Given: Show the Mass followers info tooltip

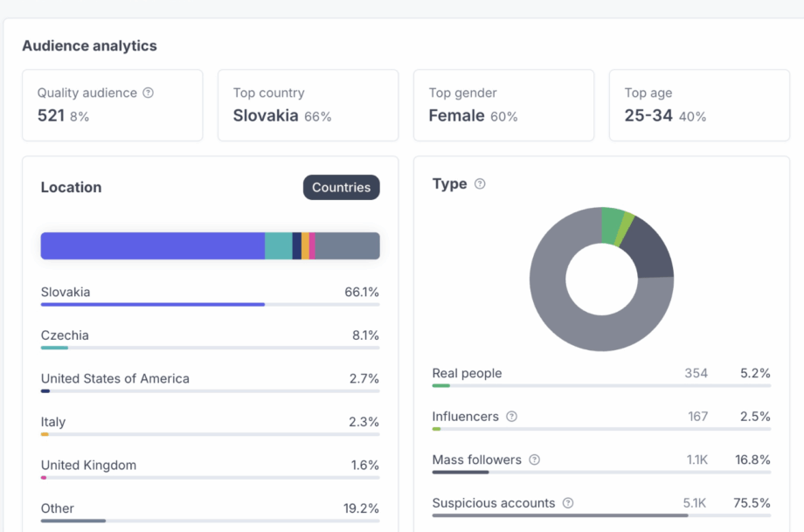Looking at the screenshot, I should (x=533, y=459).
